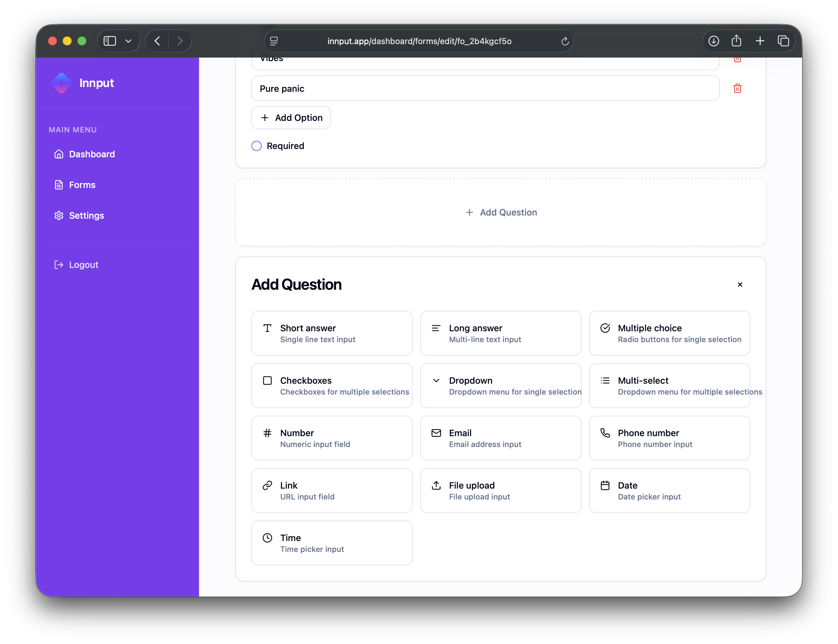The width and height of the screenshot is (838, 644).
Task: Select the Checkboxes question type
Action: click(332, 385)
